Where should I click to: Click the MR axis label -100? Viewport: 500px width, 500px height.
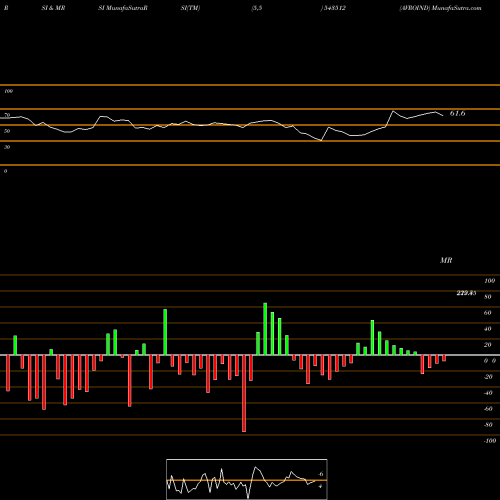[x=490, y=441]
